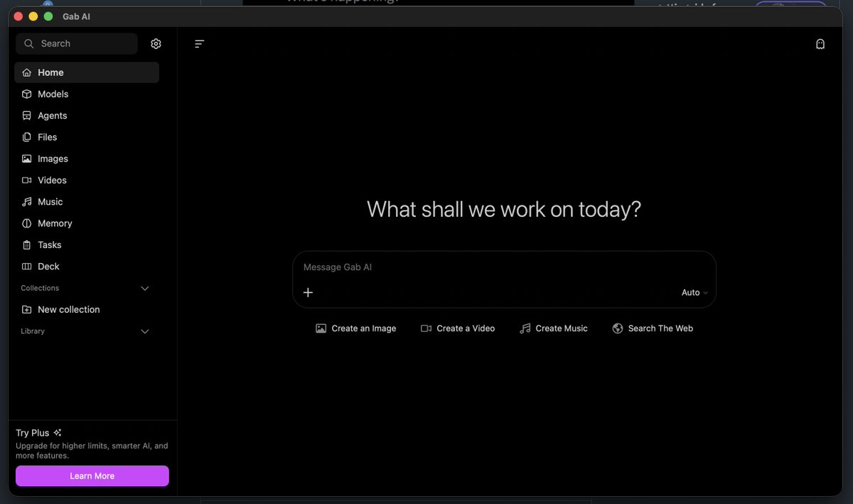Viewport: 853px width, 504px height.
Task: Click the image icon beside Create an Image
Action: click(321, 328)
